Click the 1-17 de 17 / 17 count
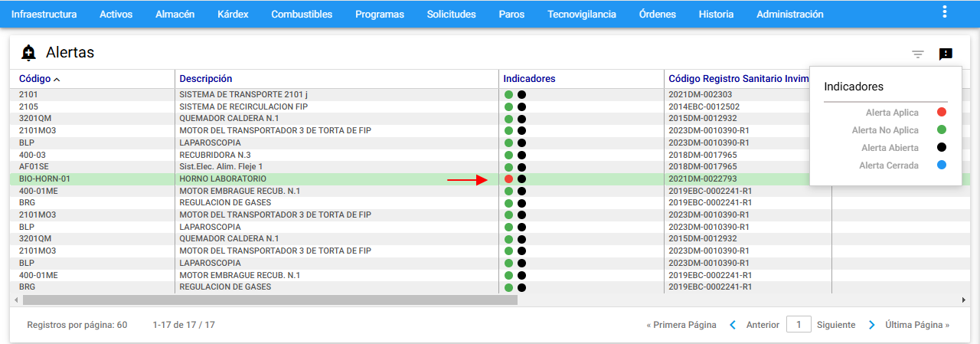The height and width of the screenshot is (344, 980). tap(184, 325)
